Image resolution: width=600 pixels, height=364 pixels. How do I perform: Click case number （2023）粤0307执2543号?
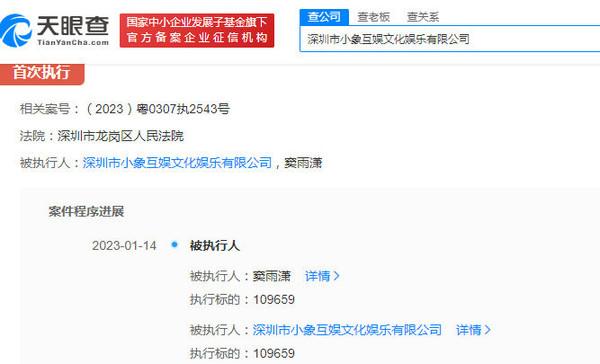[157, 109]
